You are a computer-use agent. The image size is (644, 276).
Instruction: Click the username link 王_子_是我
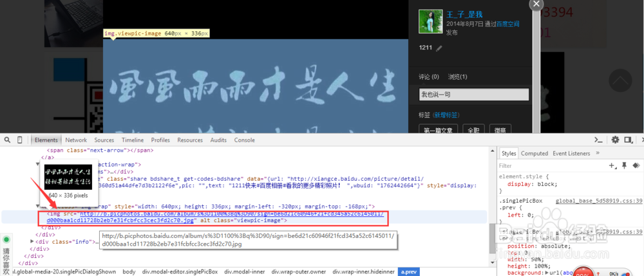[x=464, y=15]
